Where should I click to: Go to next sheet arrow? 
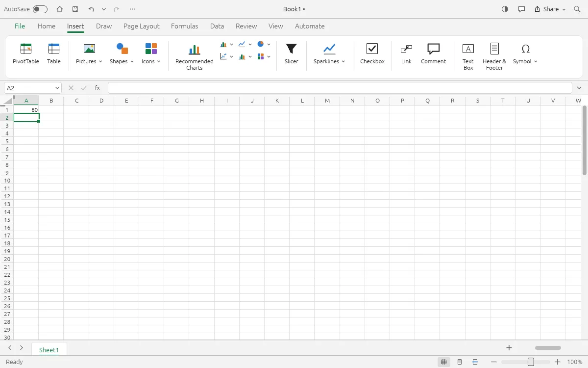tap(22, 347)
